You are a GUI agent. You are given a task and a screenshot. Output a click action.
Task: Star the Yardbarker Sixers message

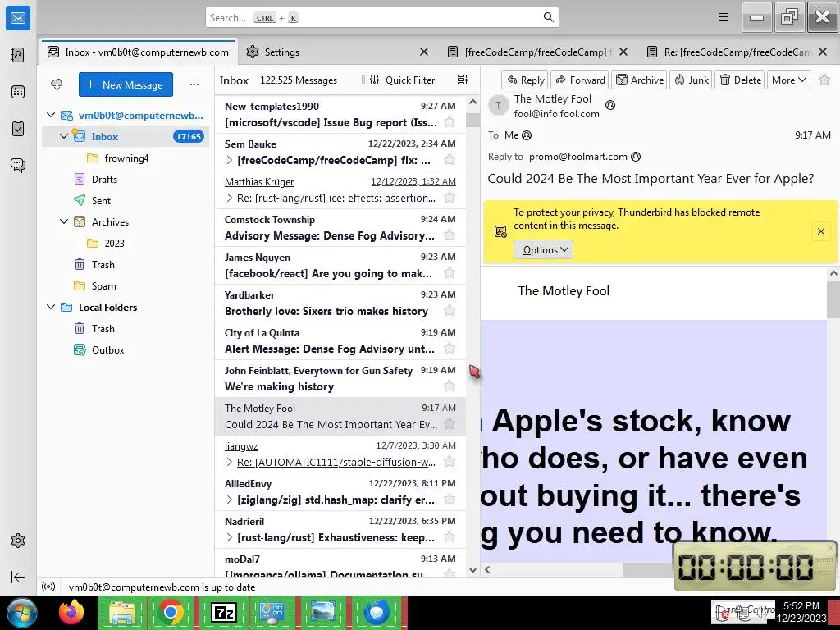(x=450, y=311)
